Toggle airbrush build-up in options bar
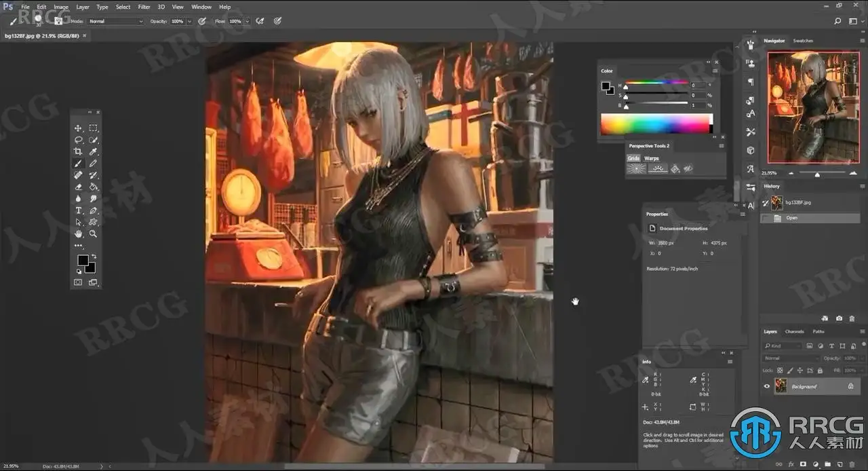The width and height of the screenshot is (868, 471). (259, 21)
